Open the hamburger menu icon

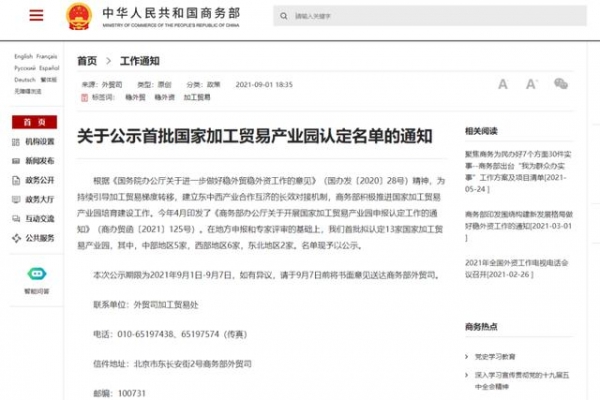[36, 17]
